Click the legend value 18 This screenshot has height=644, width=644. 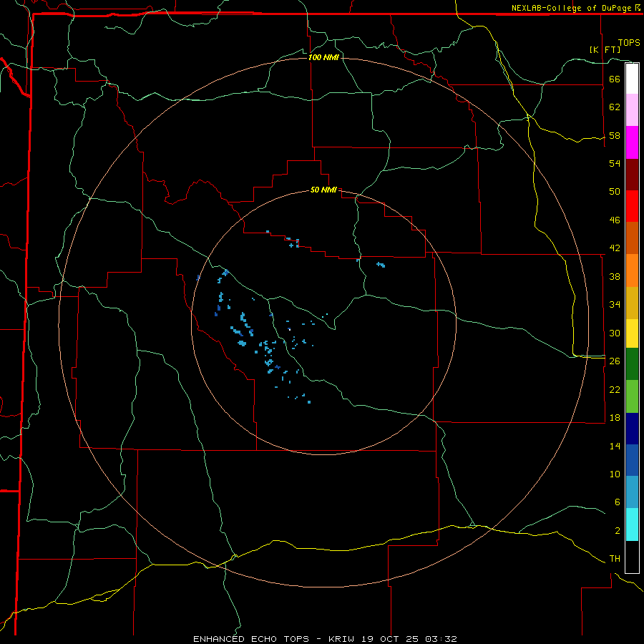click(x=615, y=417)
